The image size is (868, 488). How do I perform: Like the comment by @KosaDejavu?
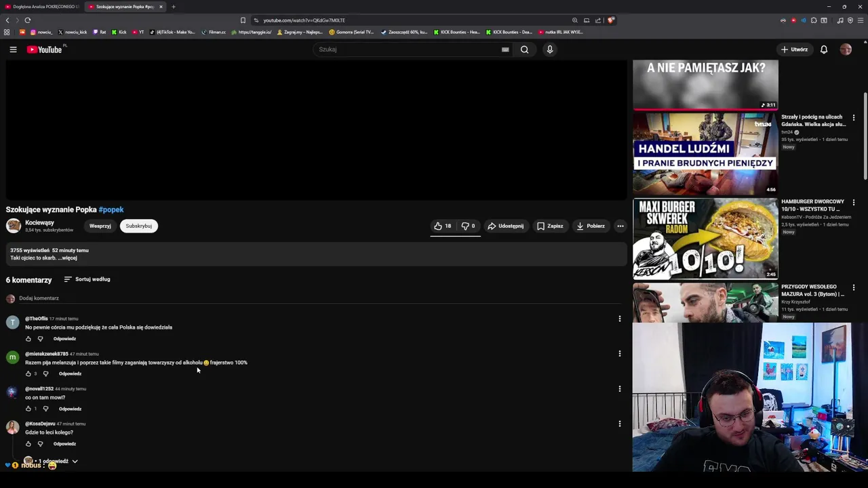pyautogui.click(x=28, y=444)
